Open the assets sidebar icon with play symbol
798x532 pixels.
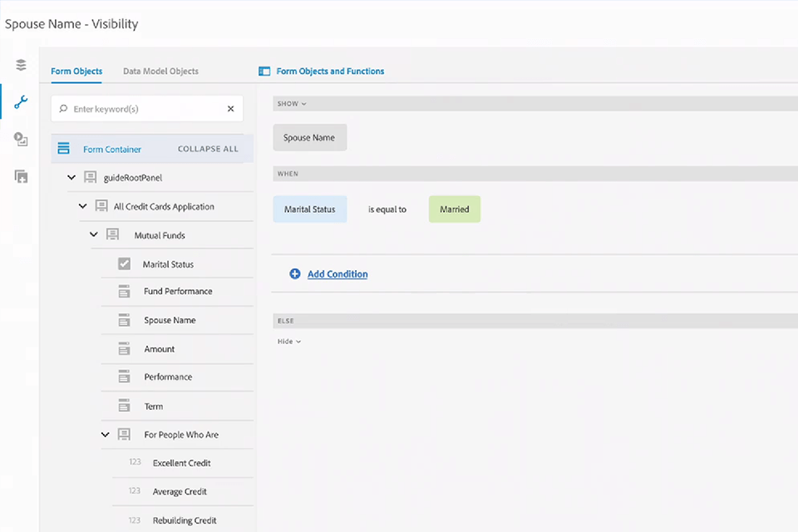point(21,139)
